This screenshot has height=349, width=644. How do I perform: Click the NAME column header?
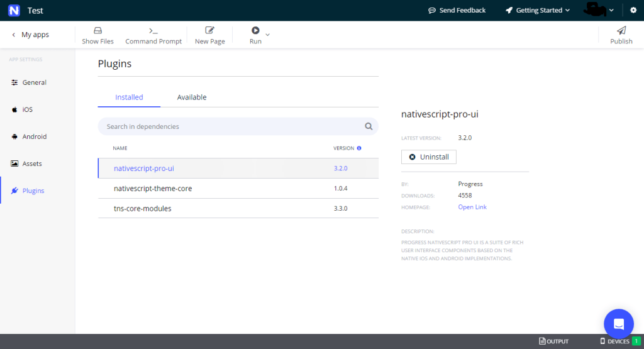tap(120, 148)
